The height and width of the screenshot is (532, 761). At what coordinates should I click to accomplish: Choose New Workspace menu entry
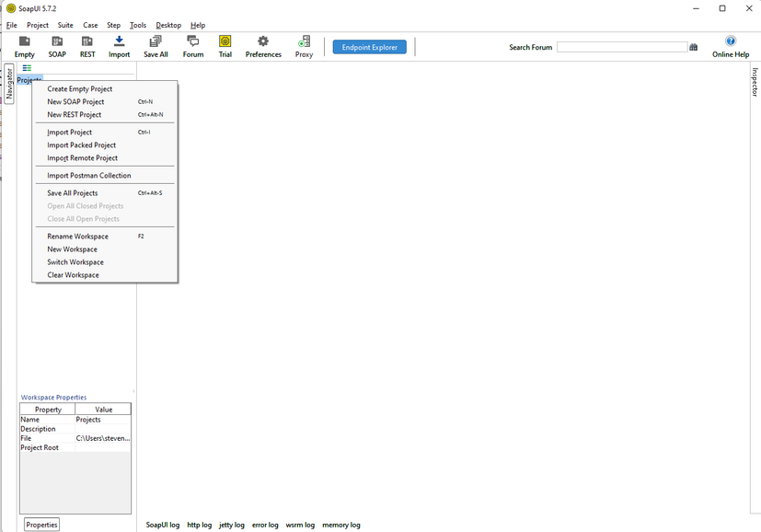click(105, 249)
